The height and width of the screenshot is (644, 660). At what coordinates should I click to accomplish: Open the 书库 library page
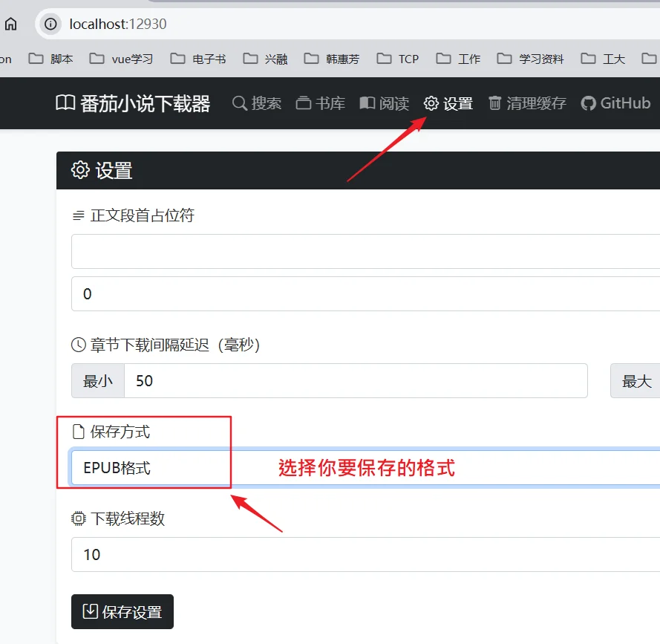coord(320,103)
